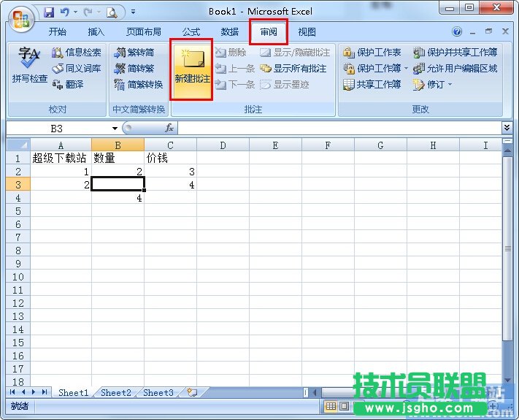Minimize the ribbon workbook window
The image size is (519, 420).
click(x=473, y=32)
